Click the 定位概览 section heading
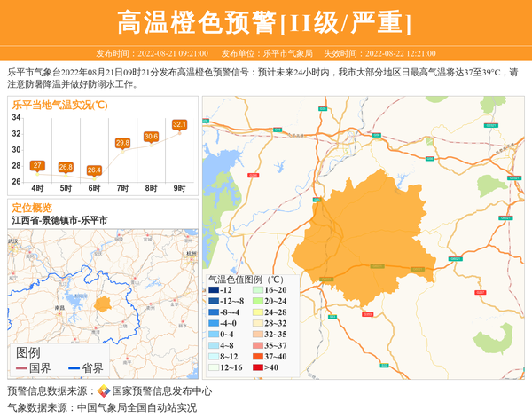 tap(32, 208)
